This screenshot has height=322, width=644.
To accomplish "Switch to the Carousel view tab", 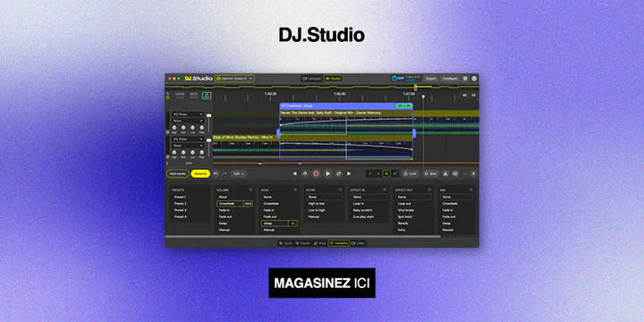I will (x=311, y=79).
